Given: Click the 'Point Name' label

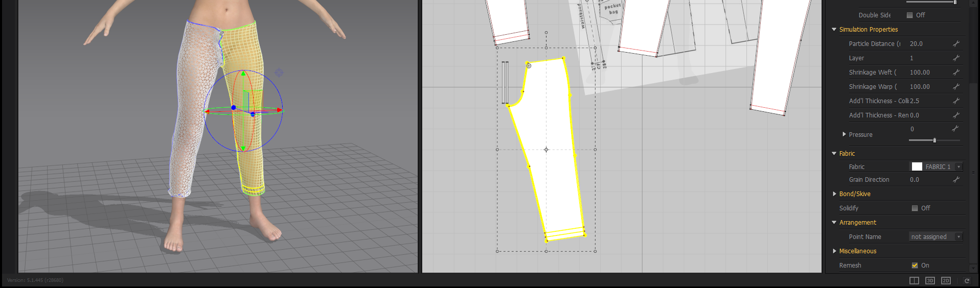Looking at the screenshot, I should pos(865,237).
